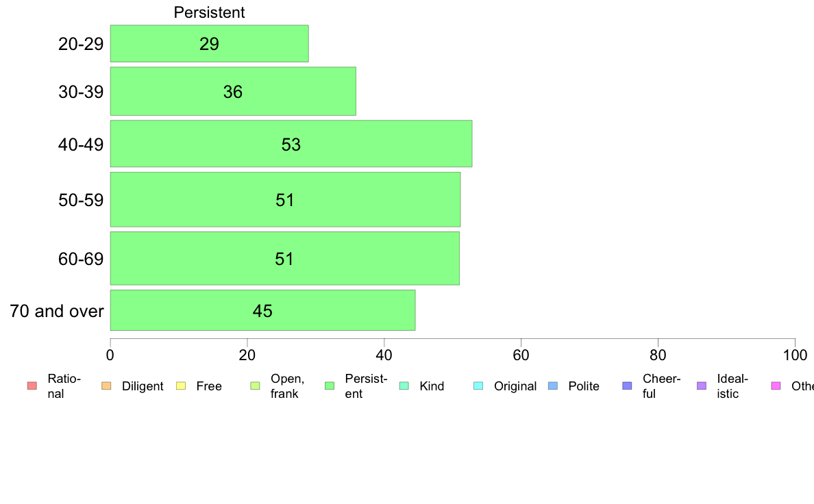Click the Kind legend color swatch
Viewport: 814px width, 504px height.
click(x=404, y=386)
